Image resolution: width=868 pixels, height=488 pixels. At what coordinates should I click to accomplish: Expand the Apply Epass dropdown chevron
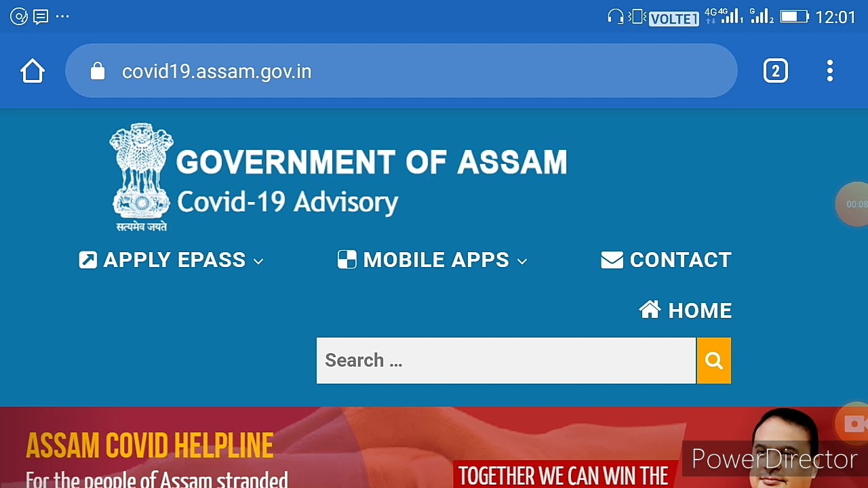(258, 261)
